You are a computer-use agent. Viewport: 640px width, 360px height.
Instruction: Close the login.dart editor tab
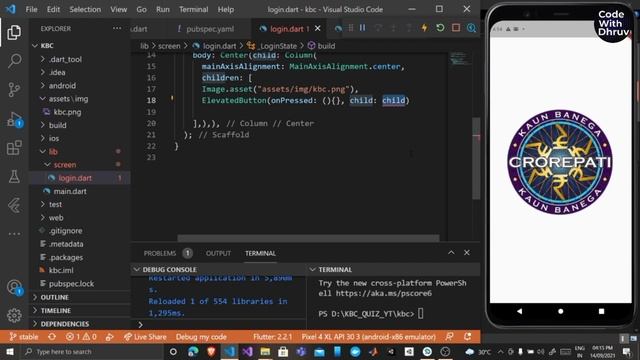coord(318,28)
